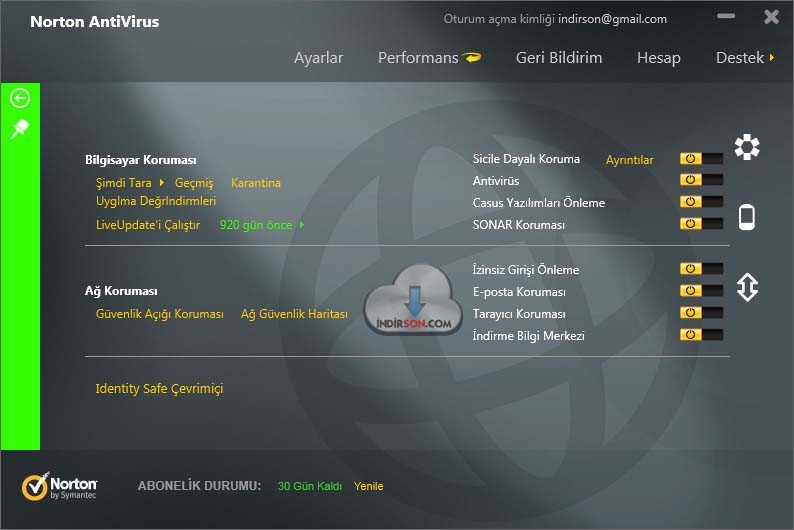Minimize the Norton AntiVirus window
Screen dimensions: 794x530
pos(726,16)
